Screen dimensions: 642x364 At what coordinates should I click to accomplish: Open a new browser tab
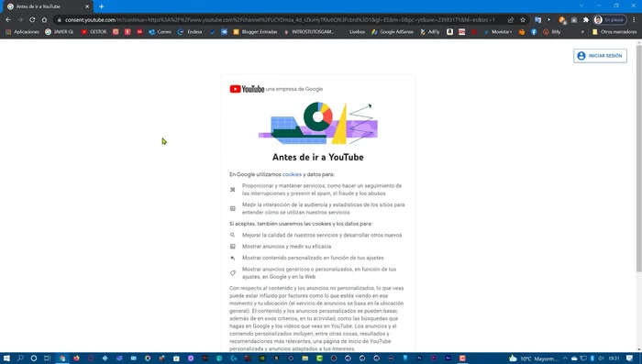(102, 6)
